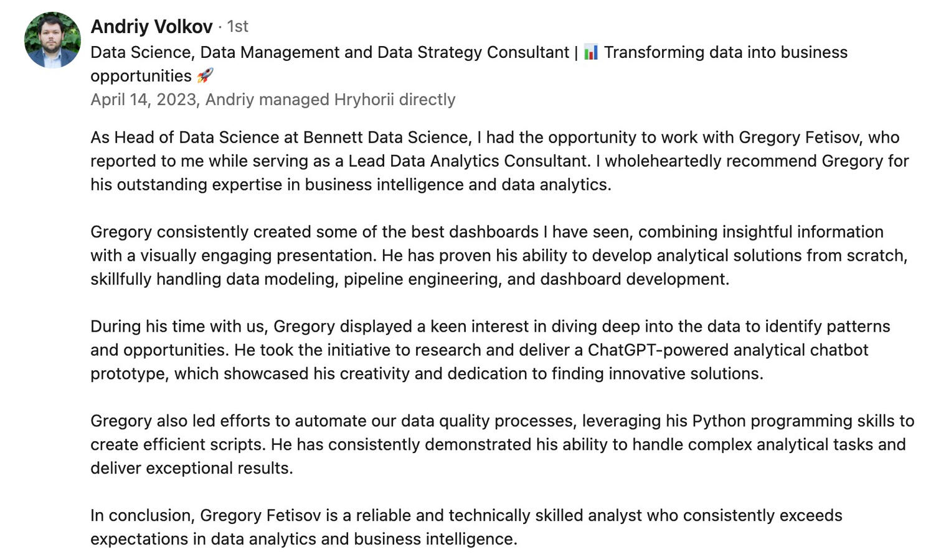This screenshot has height=560, width=941.
Task: Click "Andriy managed Hryhorii directly" relationship text
Action: (x=330, y=100)
